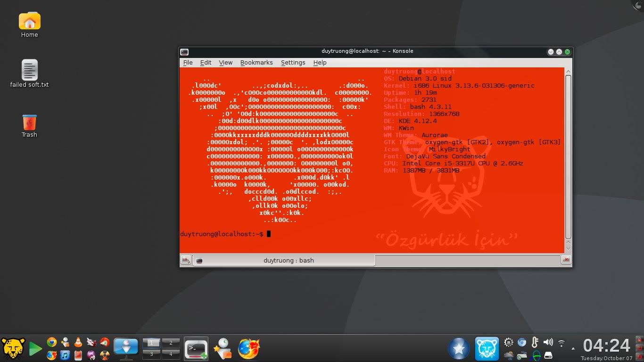The height and width of the screenshot is (362, 644).
Task: Switch to virtual desktop 3
Action: [151, 354]
